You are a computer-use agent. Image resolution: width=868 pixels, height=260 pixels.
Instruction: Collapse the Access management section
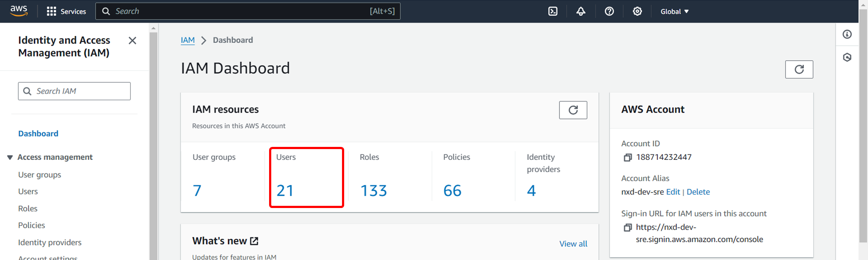pos(10,157)
